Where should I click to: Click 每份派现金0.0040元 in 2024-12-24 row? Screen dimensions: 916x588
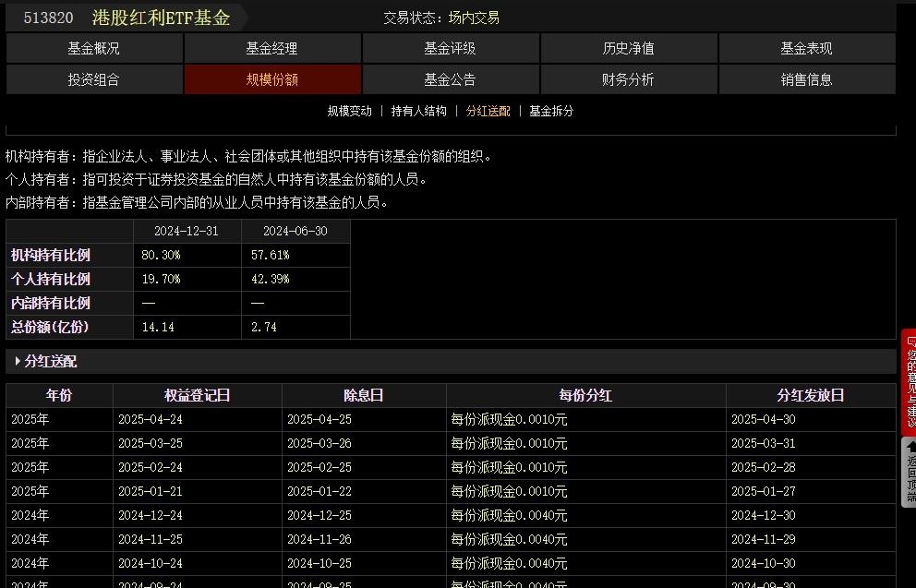tap(509, 515)
